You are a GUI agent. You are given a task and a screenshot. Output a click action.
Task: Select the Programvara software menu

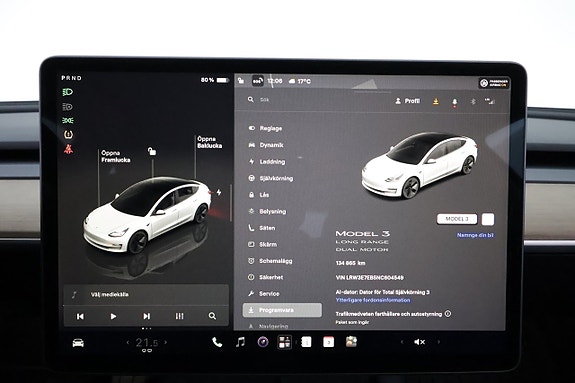click(x=282, y=310)
